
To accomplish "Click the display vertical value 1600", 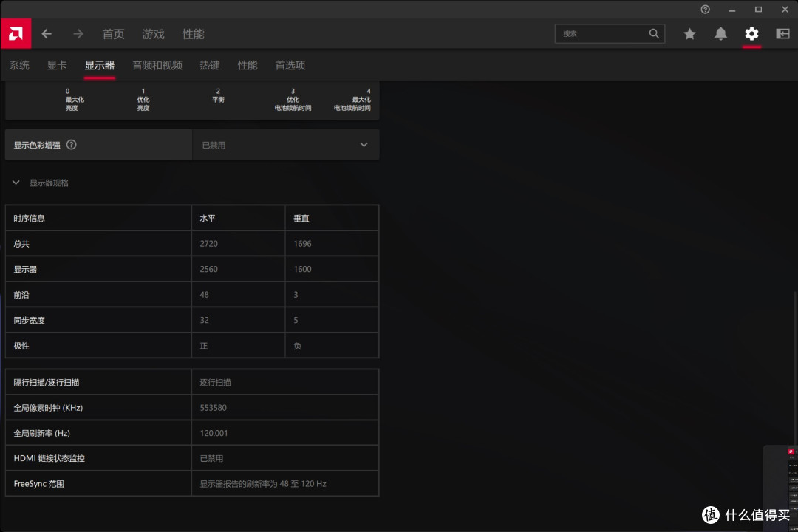I will click(x=302, y=269).
